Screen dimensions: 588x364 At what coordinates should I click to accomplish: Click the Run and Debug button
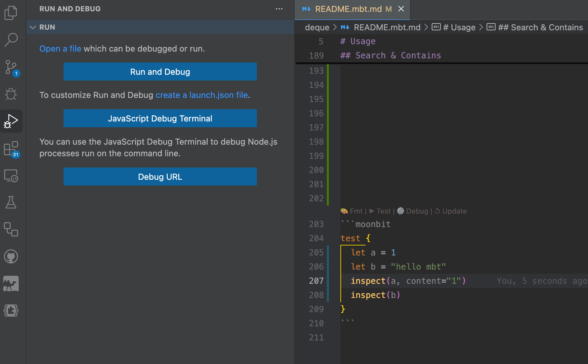coord(160,72)
